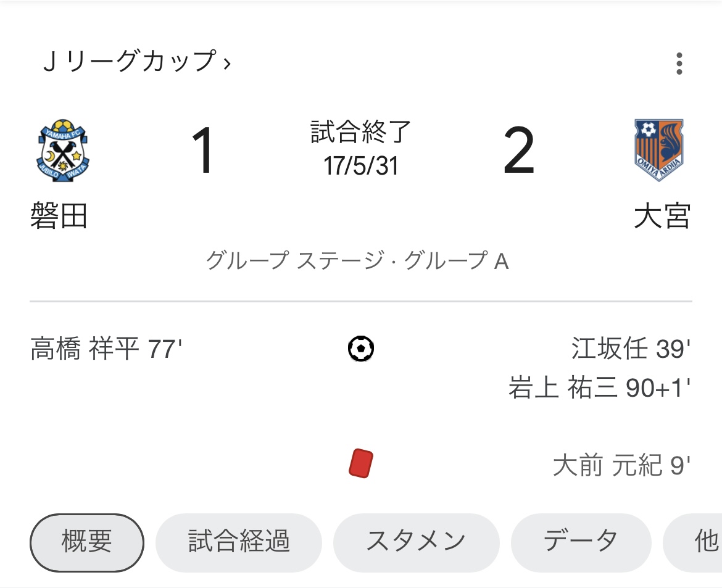
Task: Open グループ ステージ · グループ A text
Action: coord(358,260)
